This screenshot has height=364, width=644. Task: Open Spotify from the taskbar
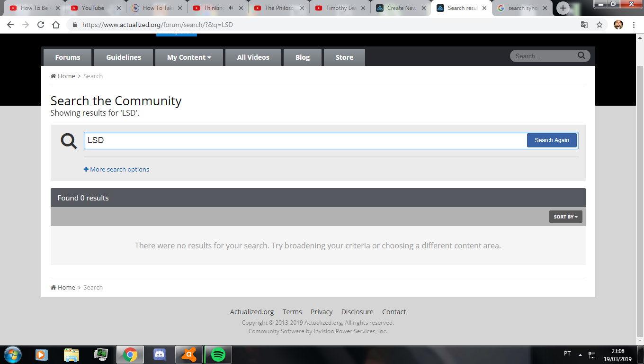[x=218, y=354]
